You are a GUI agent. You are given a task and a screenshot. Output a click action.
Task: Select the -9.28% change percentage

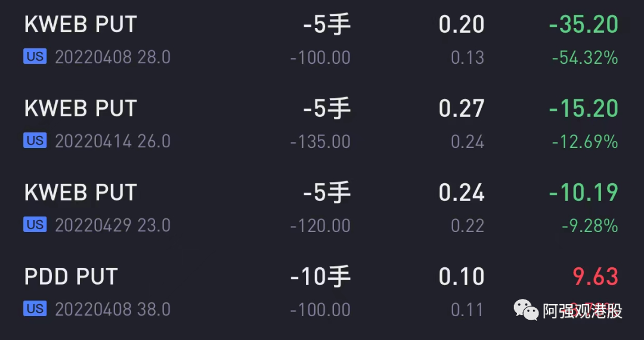[590, 226]
